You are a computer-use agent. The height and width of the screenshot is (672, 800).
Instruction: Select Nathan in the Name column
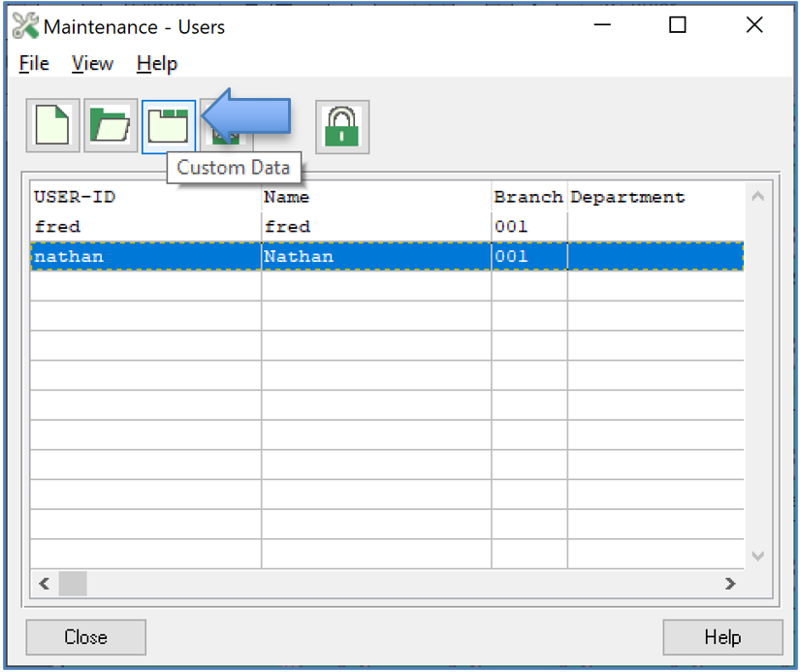[299, 257]
